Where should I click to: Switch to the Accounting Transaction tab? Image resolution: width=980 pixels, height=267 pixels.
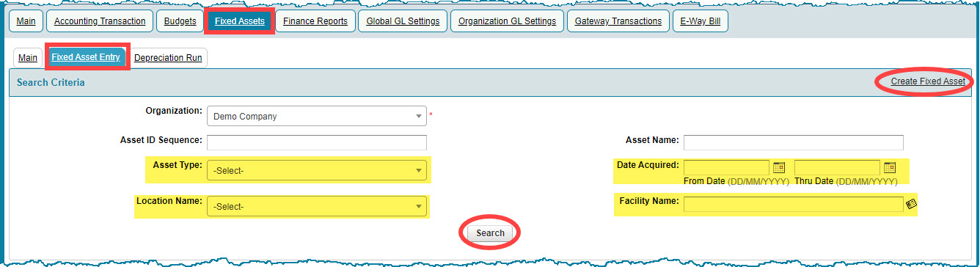coord(100,21)
